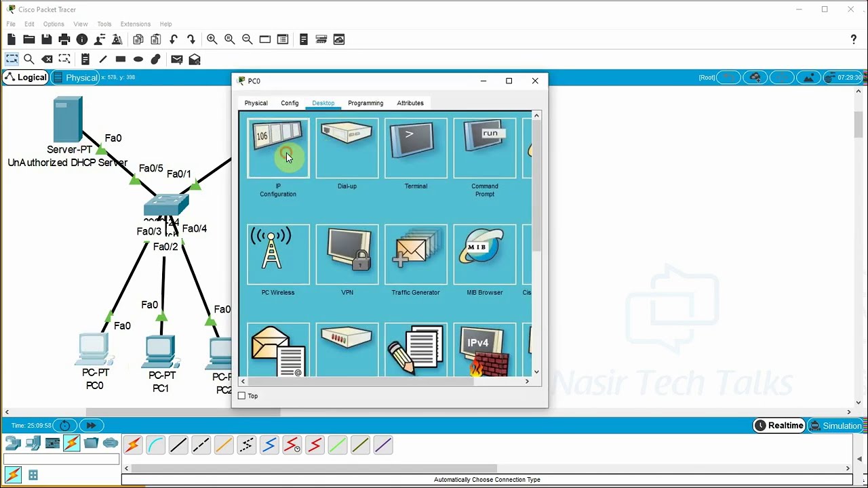The height and width of the screenshot is (488, 868).
Task: Select the Delete tool icon
Action: click(x=47, y=59)
